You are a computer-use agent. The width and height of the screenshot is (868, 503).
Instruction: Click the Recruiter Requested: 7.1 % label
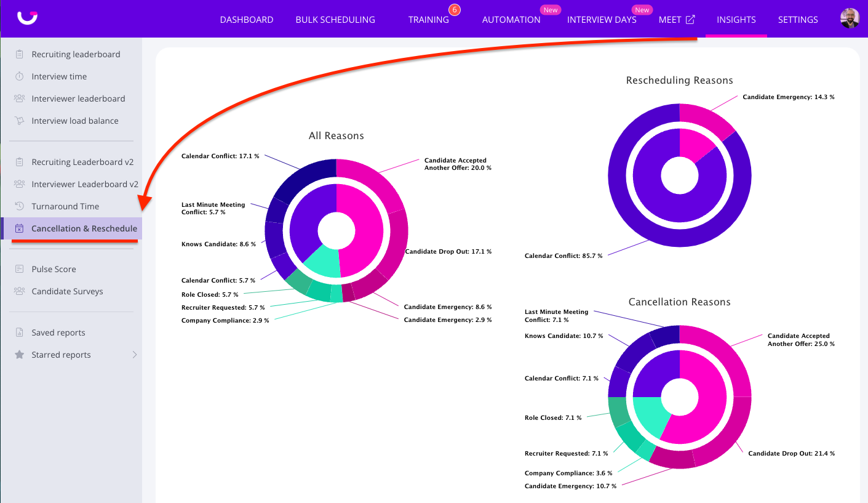[567, 454]
